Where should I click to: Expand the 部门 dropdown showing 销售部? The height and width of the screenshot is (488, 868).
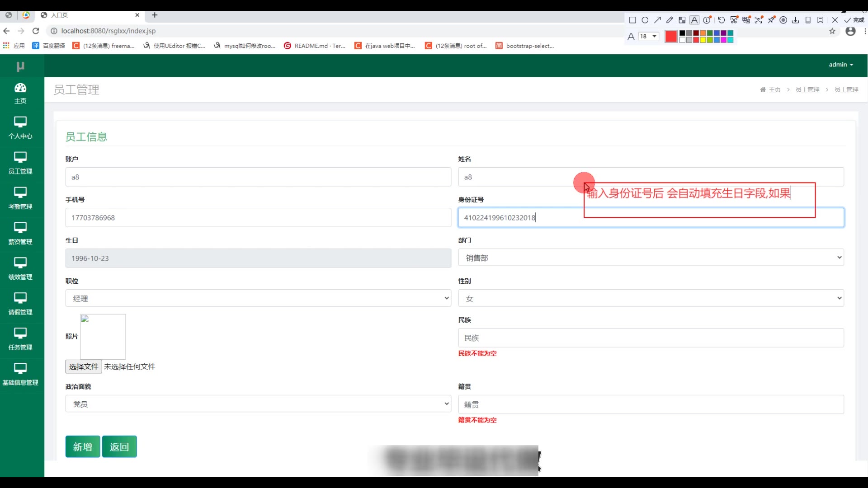click(x=651, y=258)
